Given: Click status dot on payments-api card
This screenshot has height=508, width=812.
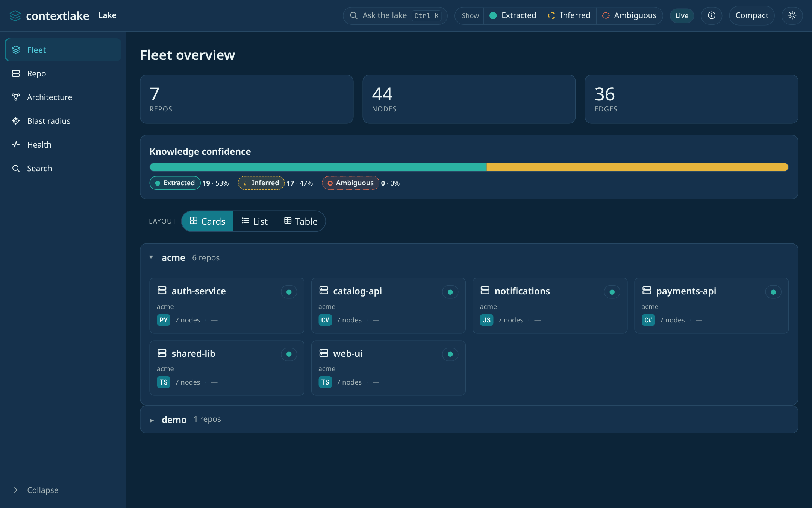Looking at the screenshot, I should point(773,292).
